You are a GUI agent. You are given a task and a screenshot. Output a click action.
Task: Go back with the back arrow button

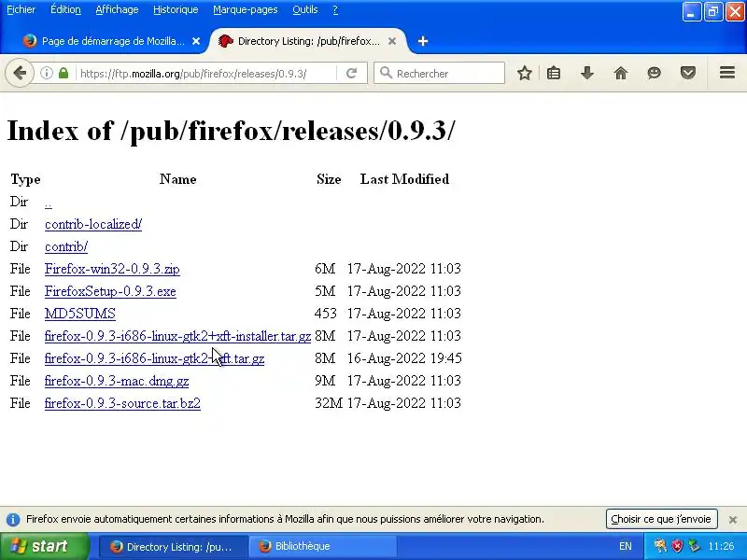(x=20, y=74)
